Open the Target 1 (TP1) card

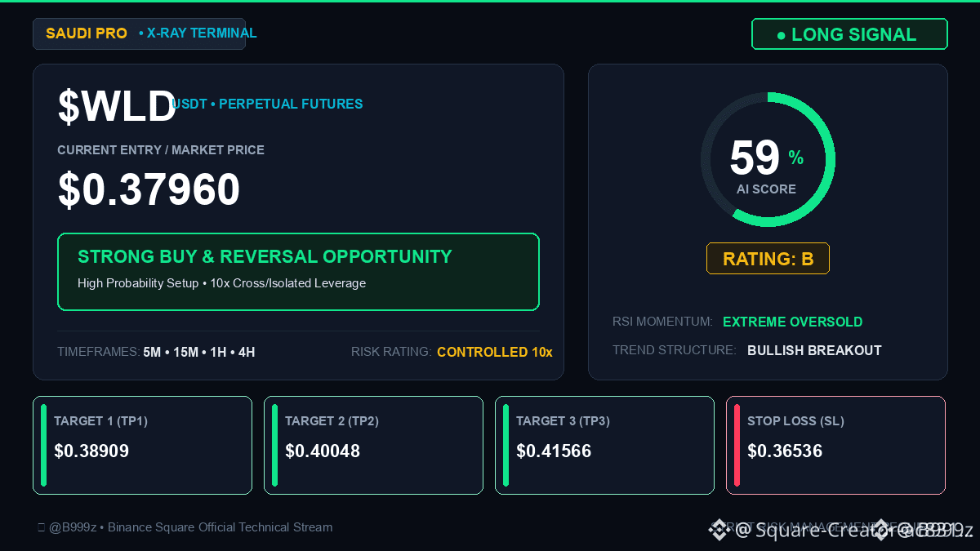pyautogui.click(x=142, y=445)
